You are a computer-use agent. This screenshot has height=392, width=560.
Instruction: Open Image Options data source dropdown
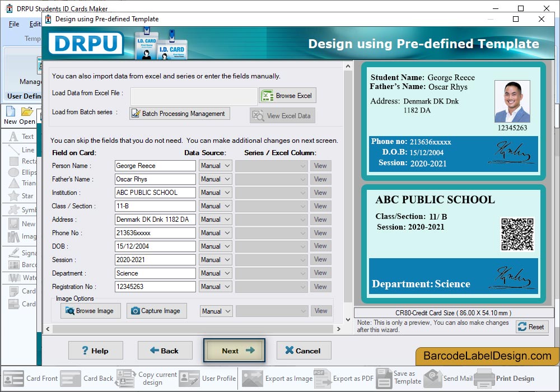pos(216,311)
